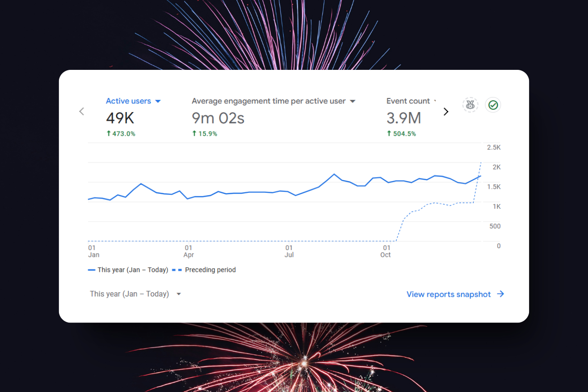The width and height of the screenshot is (588, 392).
Task: Open View reports snapshot link
Action: click(448, 294)
